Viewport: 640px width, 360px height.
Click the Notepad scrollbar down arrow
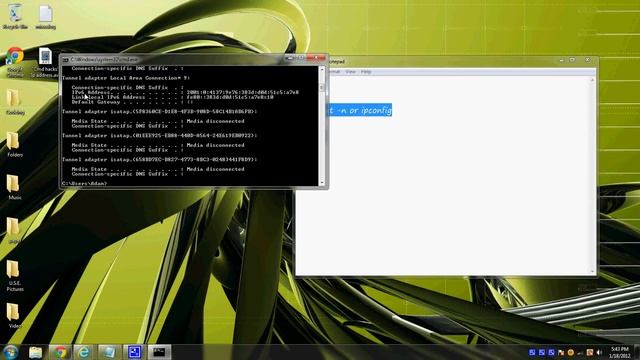[593, 271]
